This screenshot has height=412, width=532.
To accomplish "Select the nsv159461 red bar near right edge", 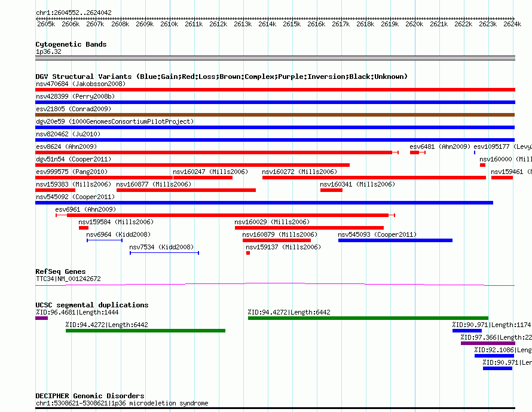I will click(x=502, y=178).
